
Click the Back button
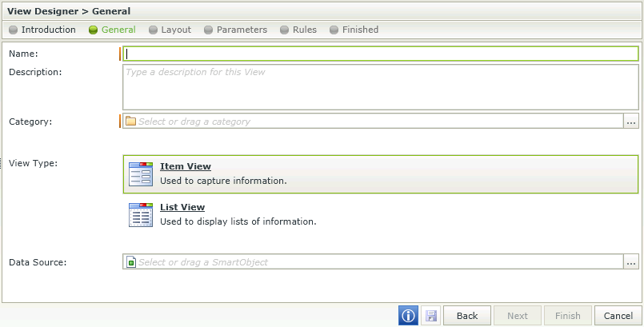pos(467,316)
